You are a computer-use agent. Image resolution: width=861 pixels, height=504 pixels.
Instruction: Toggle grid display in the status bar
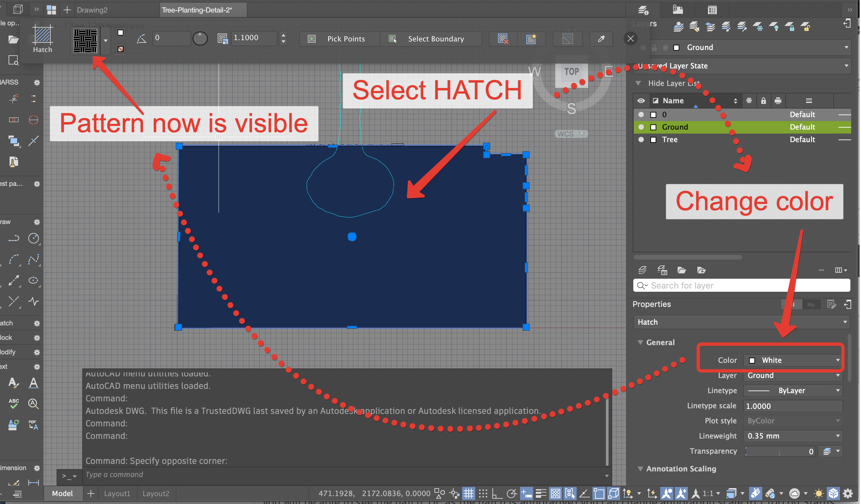coord(469,493)
